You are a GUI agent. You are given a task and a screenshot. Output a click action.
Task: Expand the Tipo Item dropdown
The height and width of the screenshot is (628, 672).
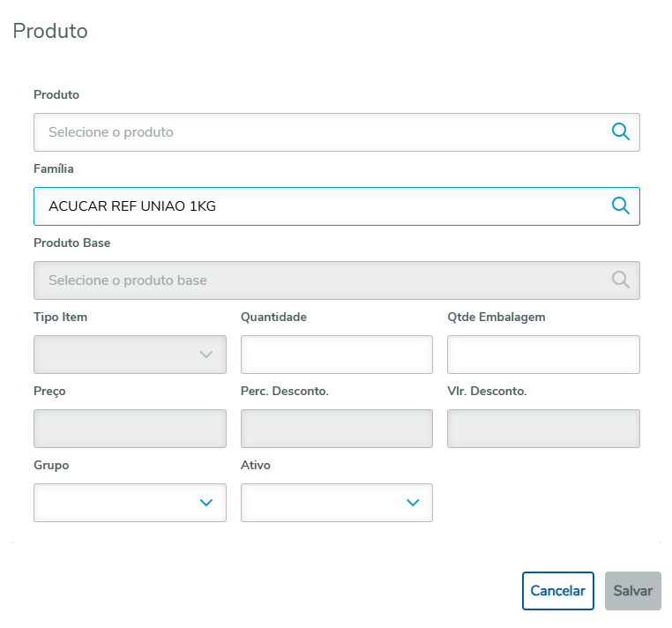[x=130, y=355]
